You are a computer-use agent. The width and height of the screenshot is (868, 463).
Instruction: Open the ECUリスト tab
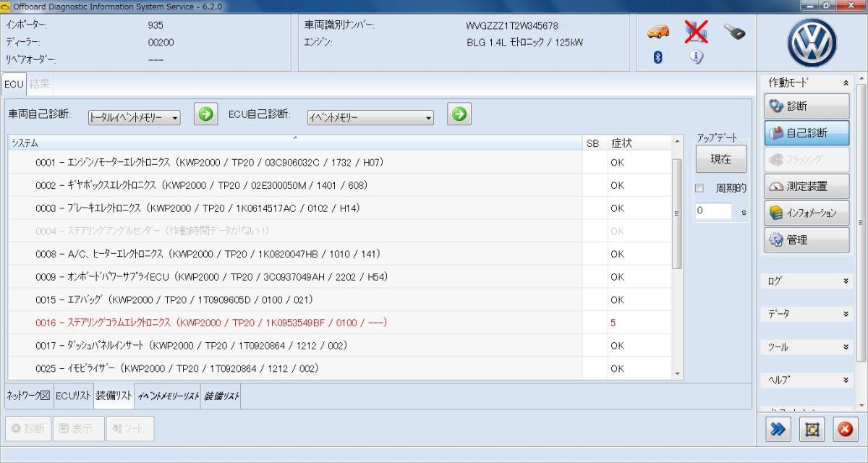(73, 396)
